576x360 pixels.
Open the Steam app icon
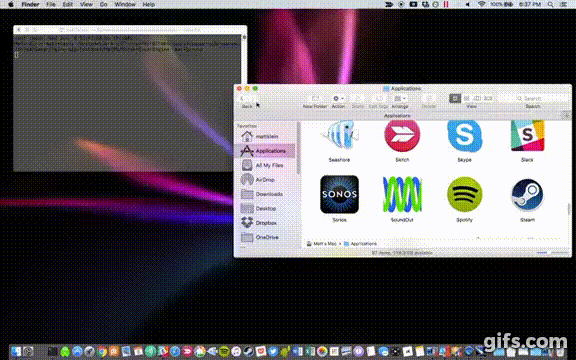pyautogui.click(x=527, y=194)
